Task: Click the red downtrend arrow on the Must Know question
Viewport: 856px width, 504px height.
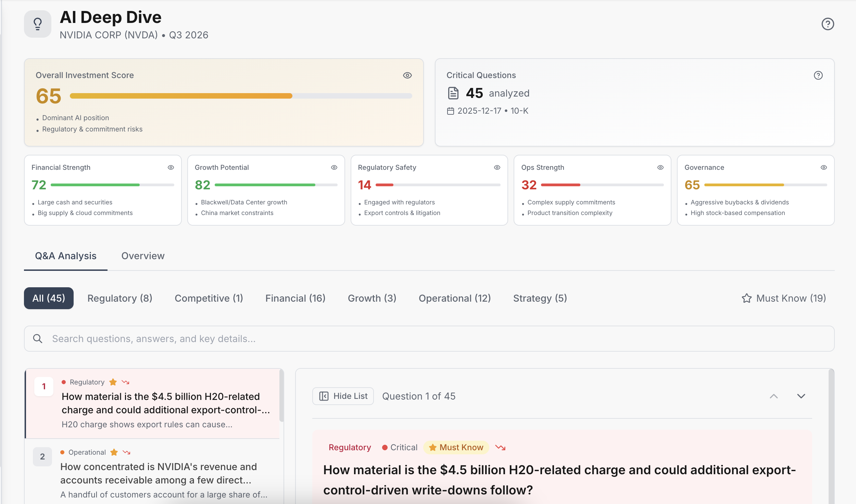Action: tap(501, 447)
